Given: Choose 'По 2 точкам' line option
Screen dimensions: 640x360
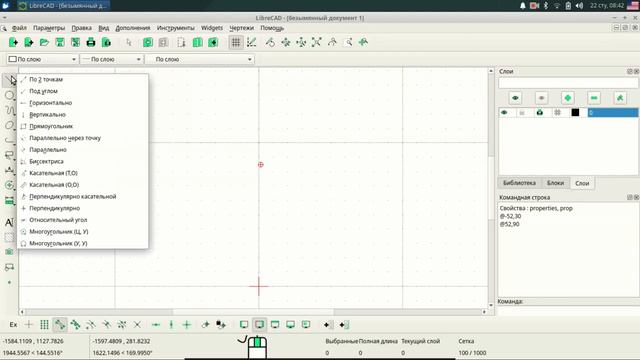Looking at the screenshot, I should 83,80.
